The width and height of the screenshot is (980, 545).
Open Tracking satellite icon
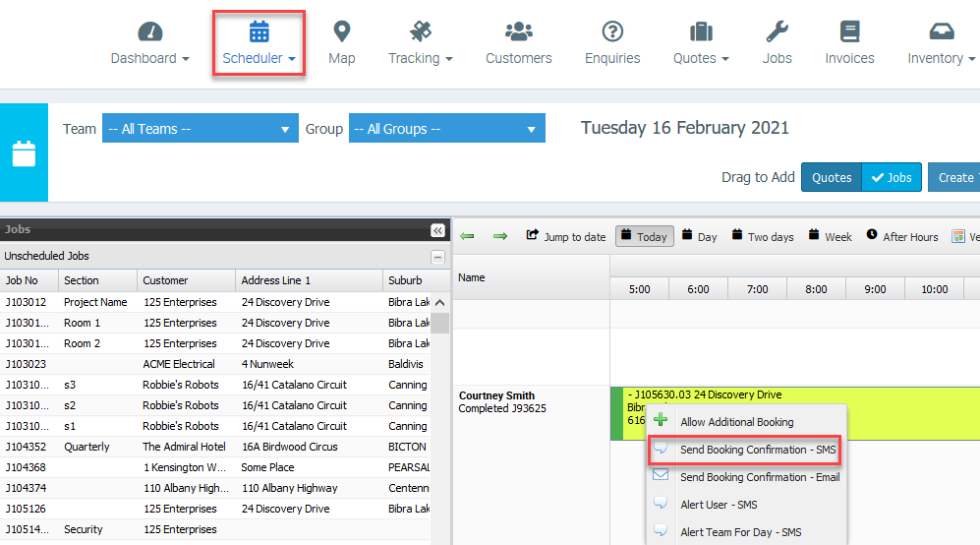click(x=420, y=32)
